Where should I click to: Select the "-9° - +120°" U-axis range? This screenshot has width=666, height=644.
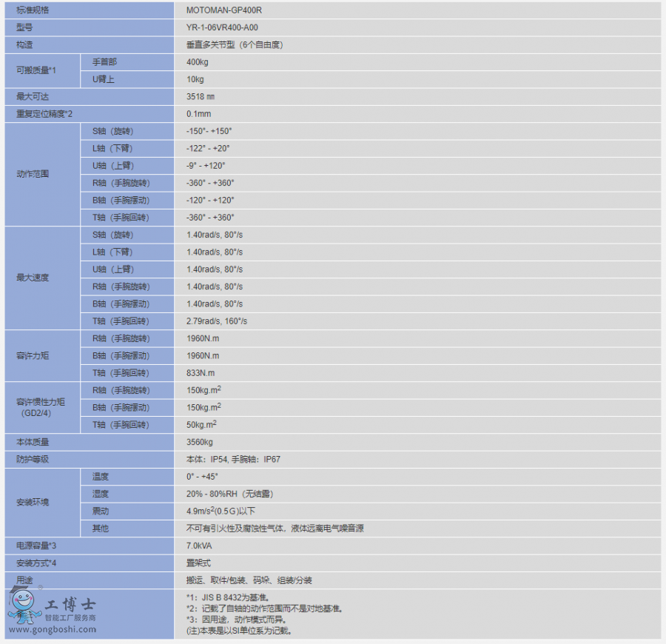206,166
